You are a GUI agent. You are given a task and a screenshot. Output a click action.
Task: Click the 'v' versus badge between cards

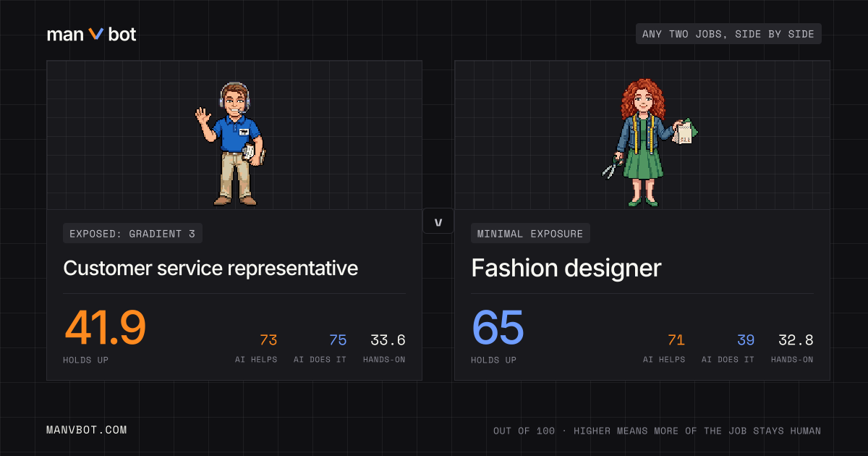(x=438, y=221)
